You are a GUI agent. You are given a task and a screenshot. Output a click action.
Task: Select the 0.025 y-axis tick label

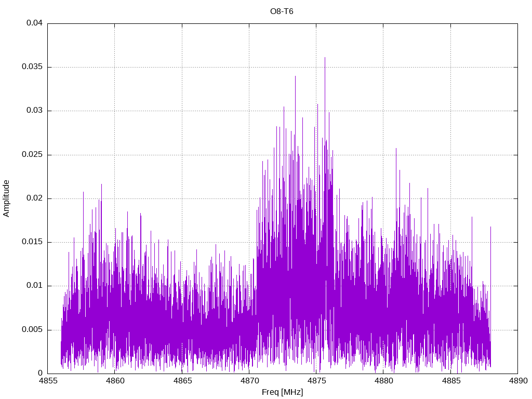click(33, 155)
